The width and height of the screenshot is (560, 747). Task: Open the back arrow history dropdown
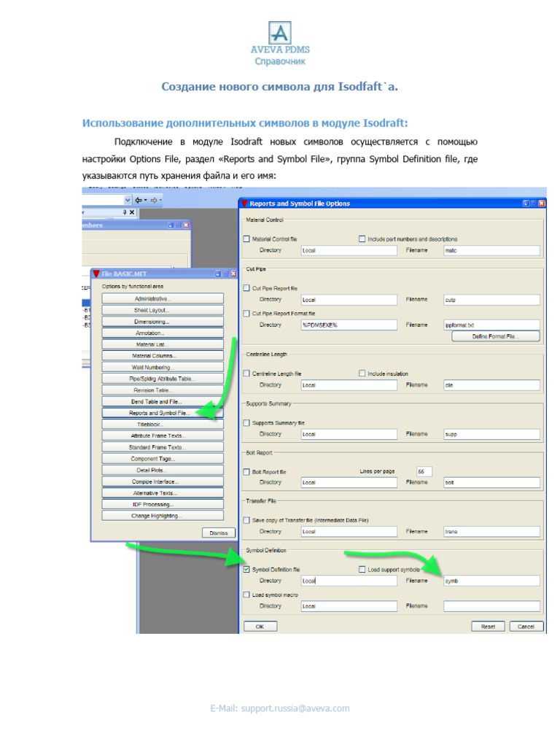(146, 200)
